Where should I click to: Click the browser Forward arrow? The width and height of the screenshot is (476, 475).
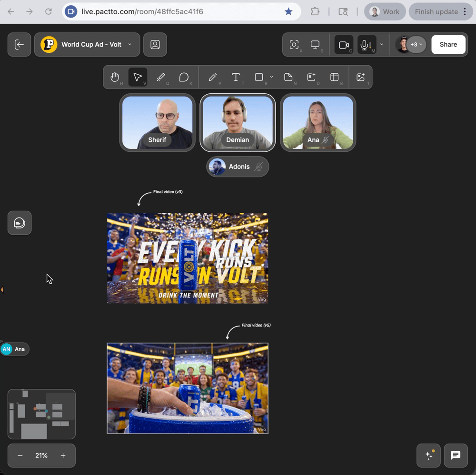pyautogui.click(x=30, y=11)
